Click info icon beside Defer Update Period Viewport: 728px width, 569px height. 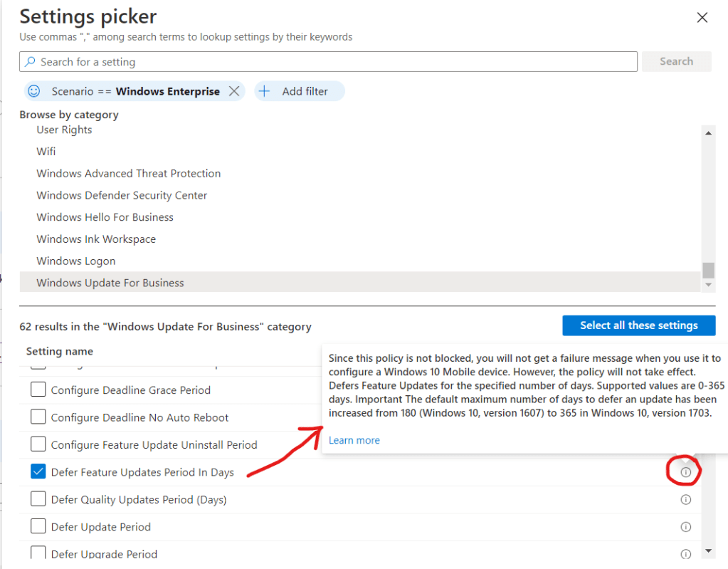(685, 527)
